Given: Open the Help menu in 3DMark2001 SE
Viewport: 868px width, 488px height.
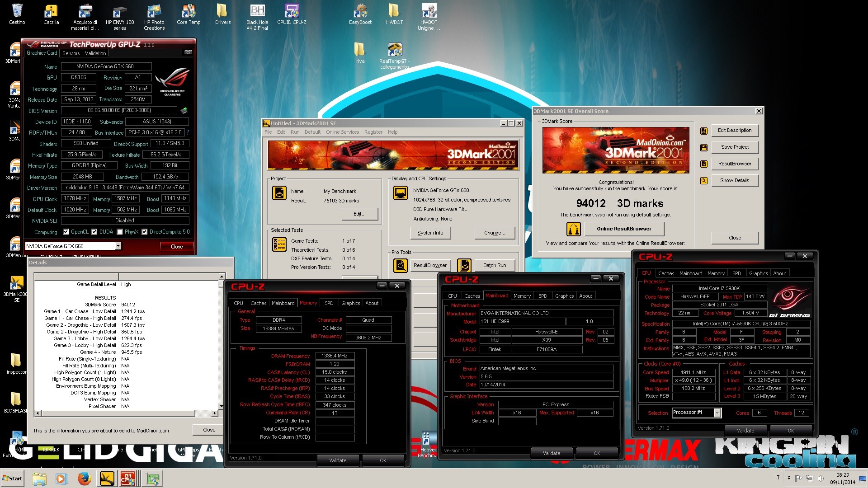Looking at the screenshot, I should tap(392, 132).
